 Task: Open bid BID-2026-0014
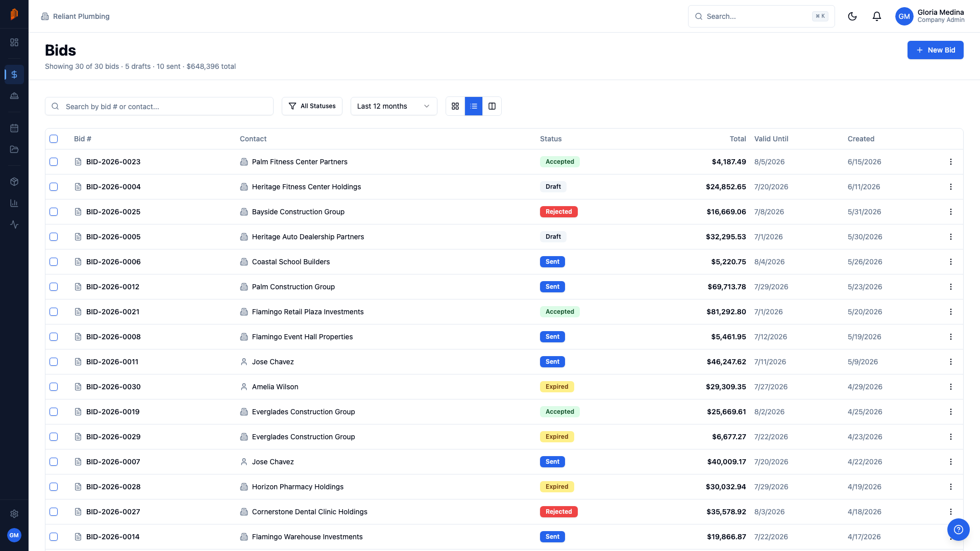point(113,537)
